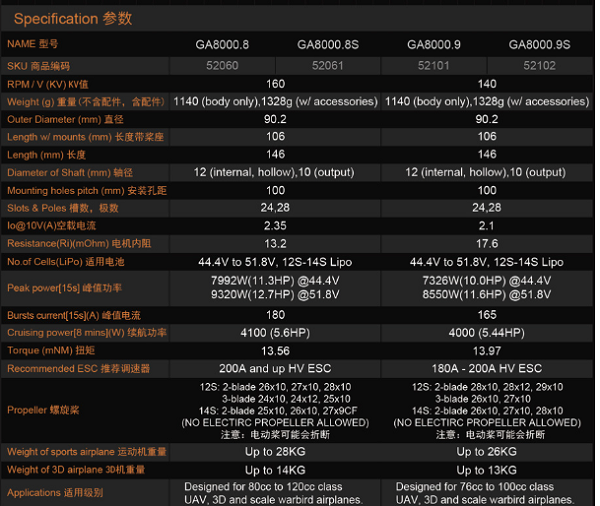Click the resistance value 13.2
Screen dimensions: 600x506
tap(276, 243)
